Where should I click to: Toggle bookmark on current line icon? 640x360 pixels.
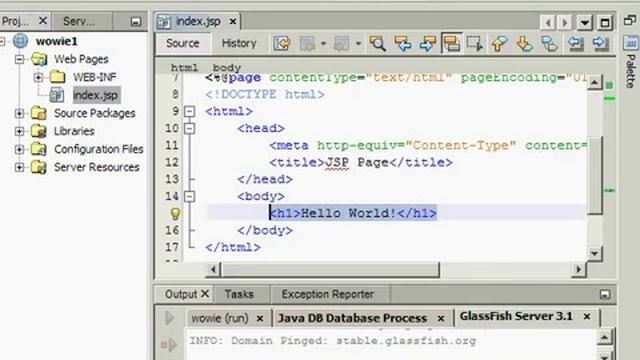click(x=549, y=43)
